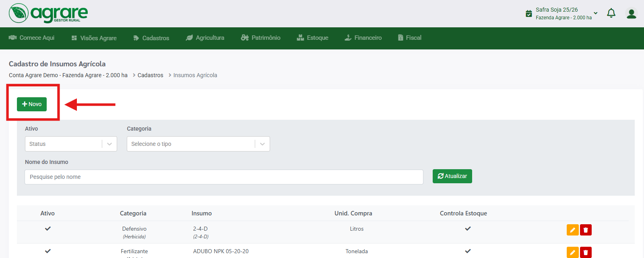Click Controla Estoque checkmark in 2-4-D row

468,228
